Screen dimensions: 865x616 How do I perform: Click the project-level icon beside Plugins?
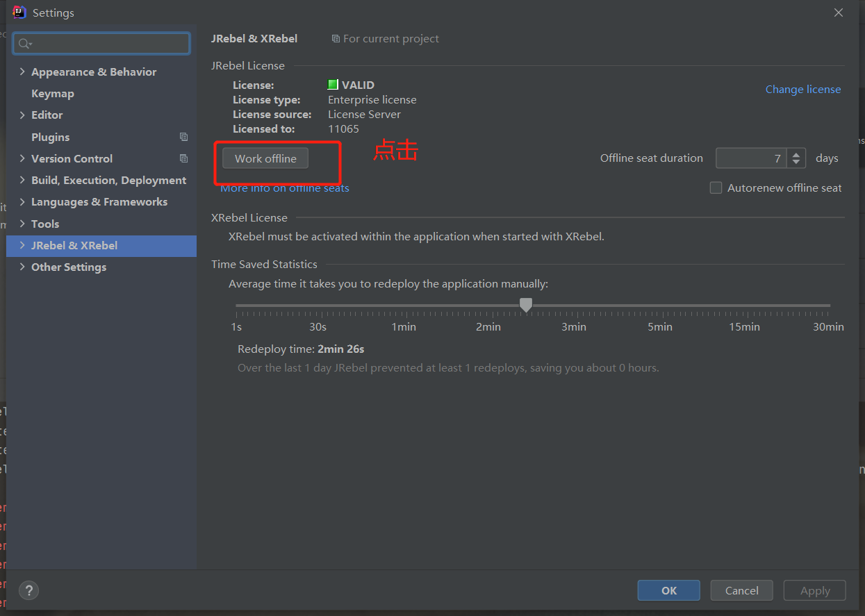coord(183,137)
